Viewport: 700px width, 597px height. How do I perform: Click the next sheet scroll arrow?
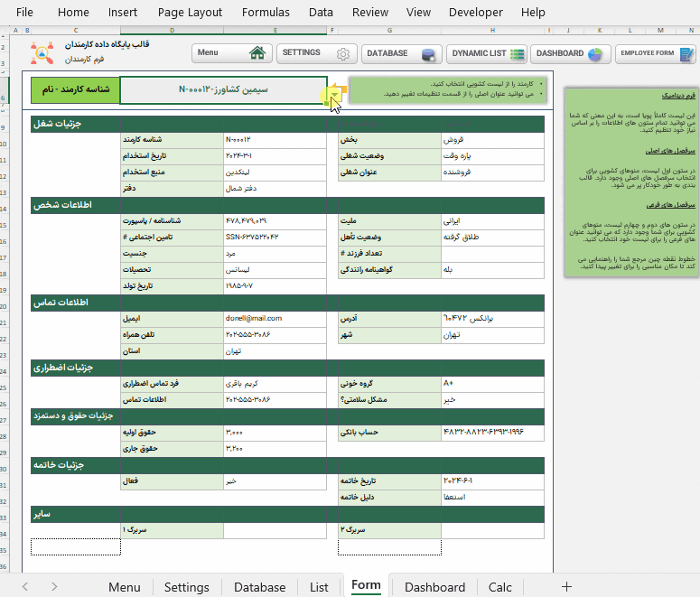pyautogui.click(x=54, y=586)
